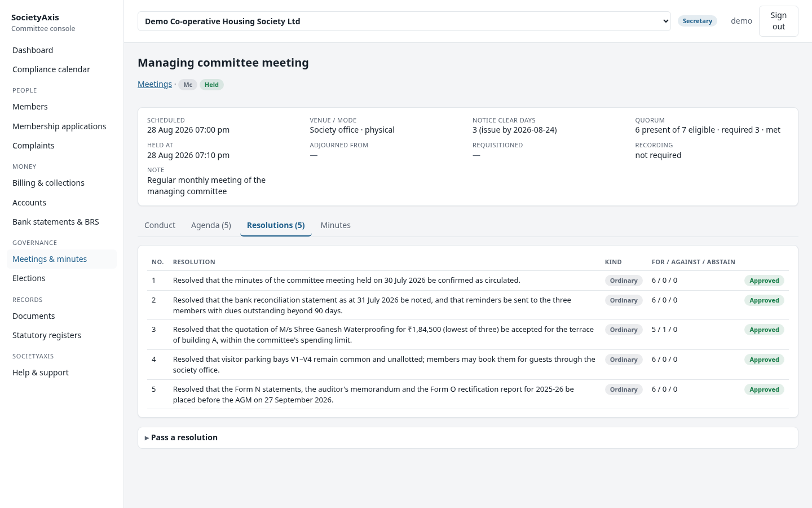Select Meetings & minutes in sidebar
Image resolution: width=812 pixels, height=508 pixels.
click(x=62, y=259)
